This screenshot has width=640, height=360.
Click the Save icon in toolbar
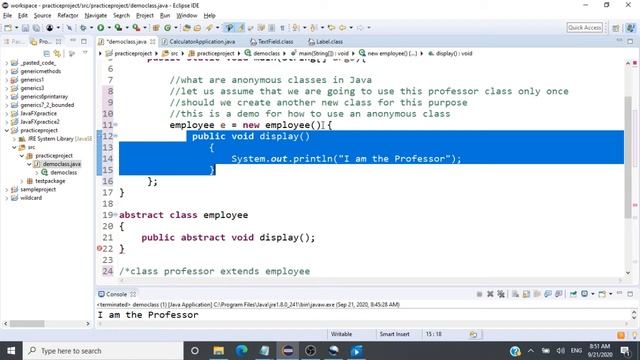tap(25, 28)
